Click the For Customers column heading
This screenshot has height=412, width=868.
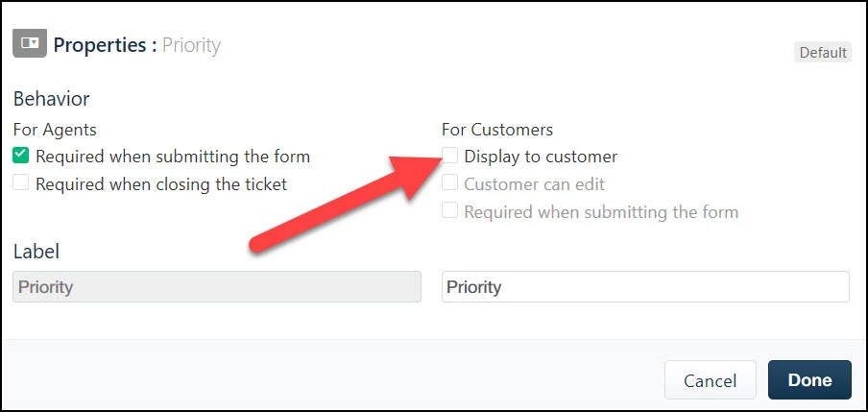[497, 130]
